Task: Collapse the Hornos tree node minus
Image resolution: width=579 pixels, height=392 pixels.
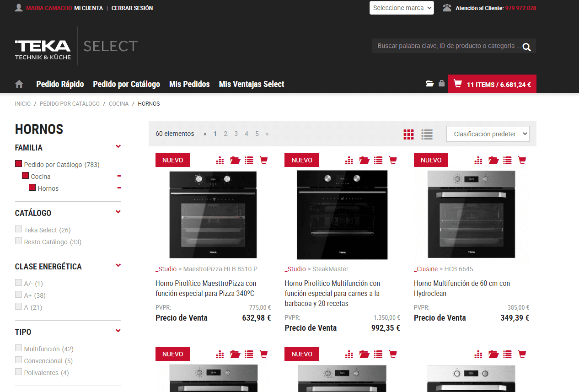Action: [x=119, y=188]
